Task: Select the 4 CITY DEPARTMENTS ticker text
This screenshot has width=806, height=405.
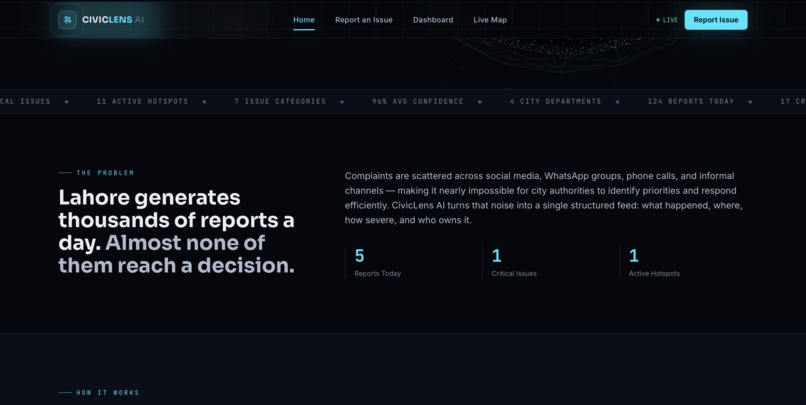Action: point(555,101)
